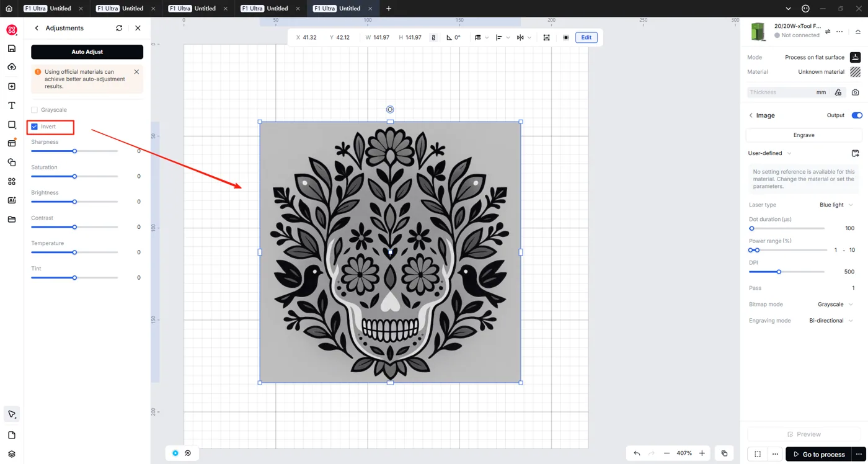
Task: Click the save project icon in left sidebar
Action: [11, 48]
